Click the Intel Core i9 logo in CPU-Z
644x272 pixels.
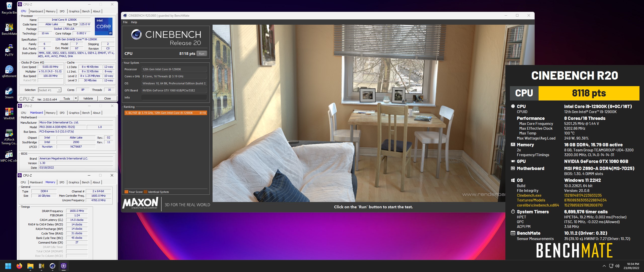coord(104,26)
